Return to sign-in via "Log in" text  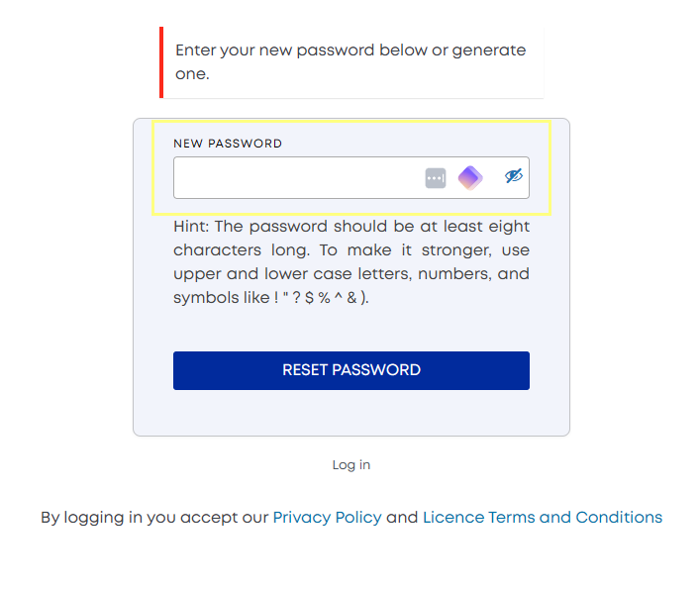[x=351, y=465]
